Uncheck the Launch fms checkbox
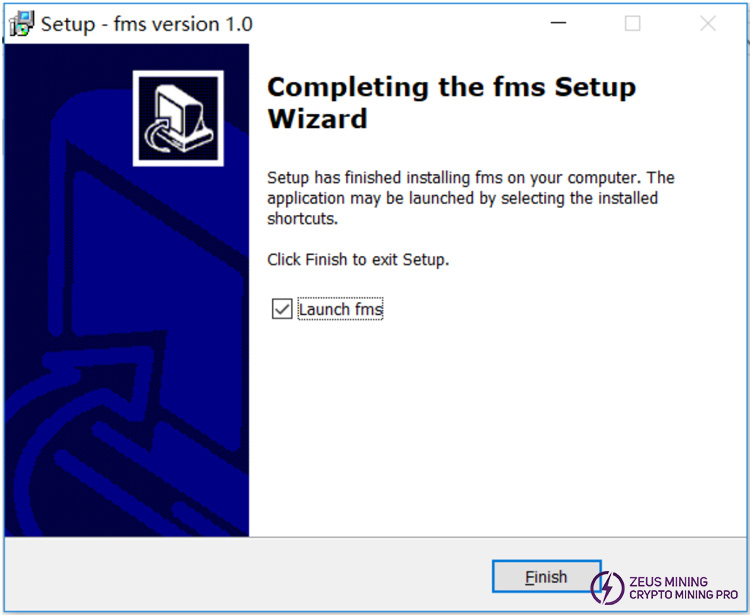This screenshot has height=615, width=750. click(282, 309)
